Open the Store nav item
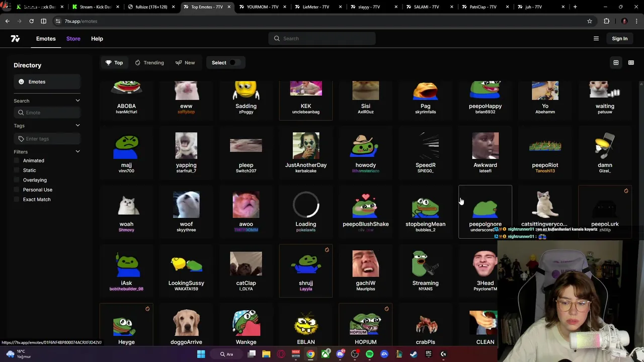 [73, 39]
